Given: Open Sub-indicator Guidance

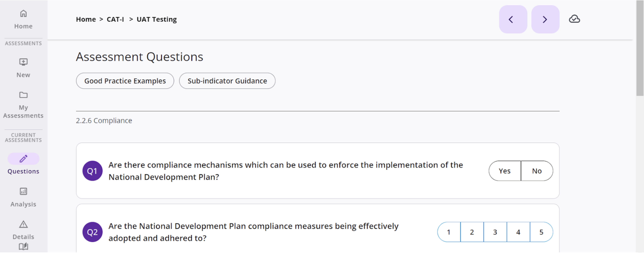Looking at the screenshot, I should 227,81.
